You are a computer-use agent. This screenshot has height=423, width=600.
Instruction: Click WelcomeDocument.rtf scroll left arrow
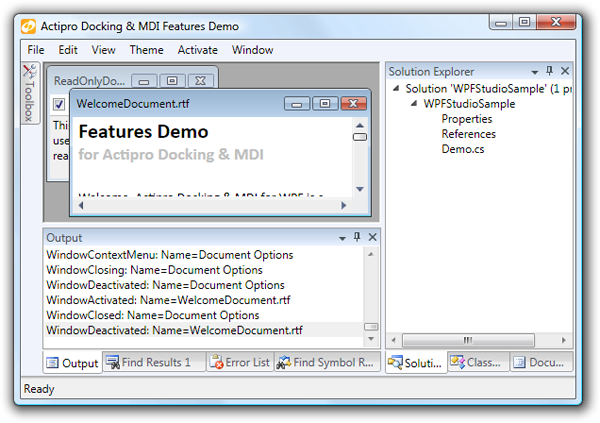[x=81, y=206]
